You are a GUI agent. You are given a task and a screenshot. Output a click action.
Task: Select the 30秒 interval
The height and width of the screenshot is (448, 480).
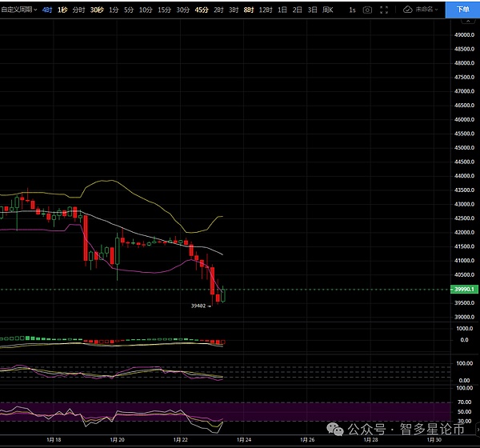(x=96, y=10)
